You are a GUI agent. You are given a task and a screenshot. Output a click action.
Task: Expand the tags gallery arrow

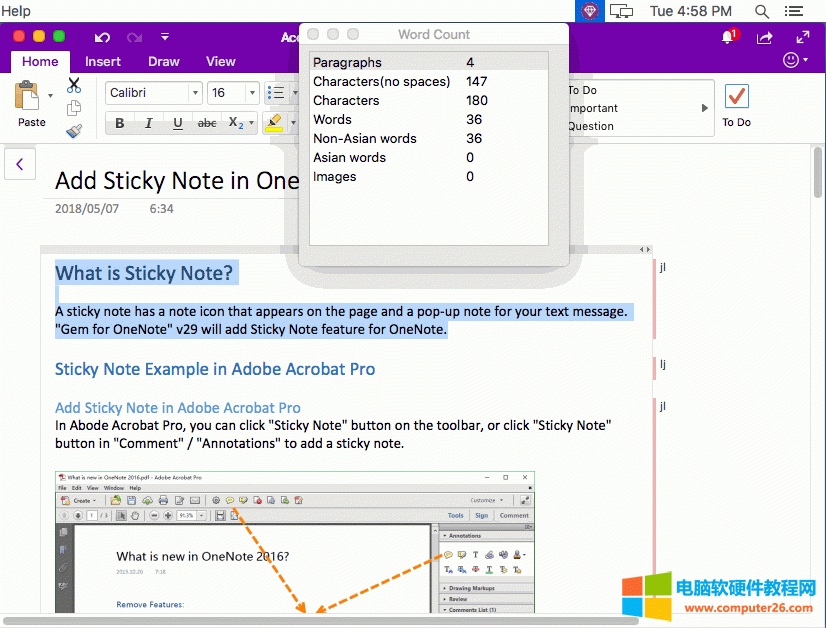click(704, 108)
